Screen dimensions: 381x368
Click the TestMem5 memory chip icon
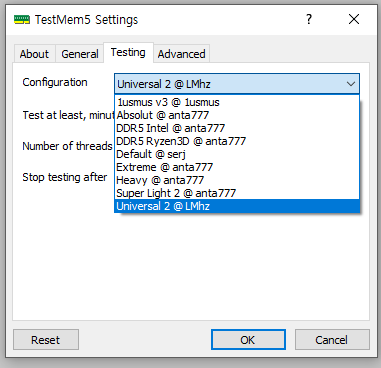pyautogui.click(x=22, y=20)
